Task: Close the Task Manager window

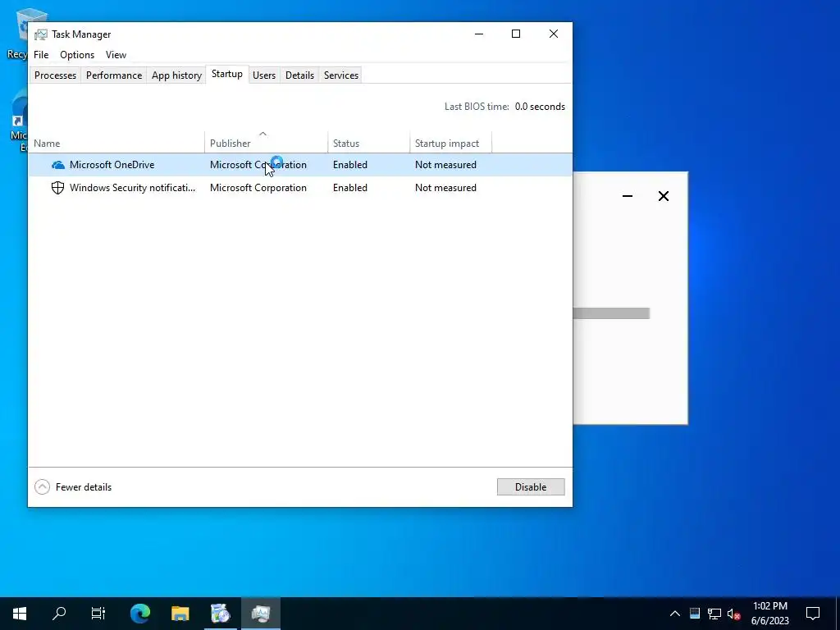Action: (x=554, y=34)
